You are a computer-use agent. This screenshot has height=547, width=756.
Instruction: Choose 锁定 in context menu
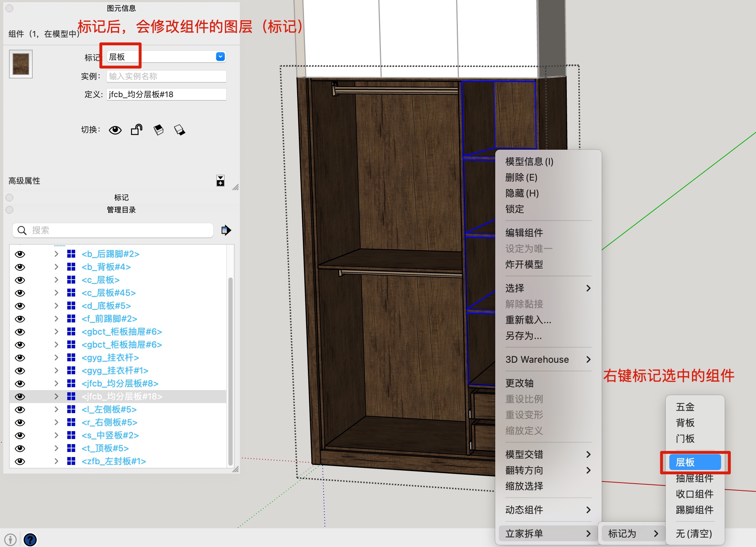(x=548, y=209)
